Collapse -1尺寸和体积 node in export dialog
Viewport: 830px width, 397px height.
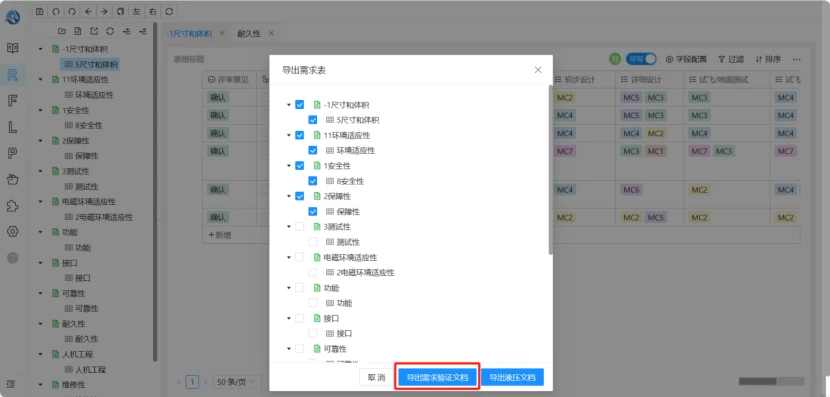tap(288, 105)
